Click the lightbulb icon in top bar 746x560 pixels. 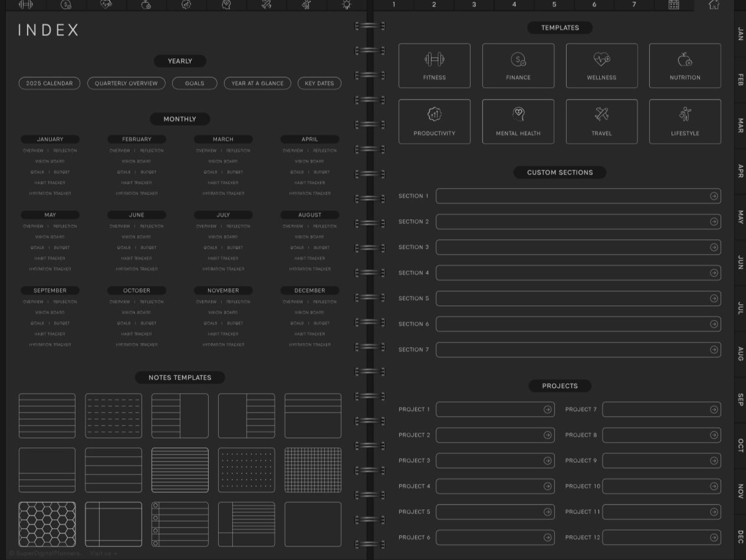pyautogui.click(x=346, y=5)
